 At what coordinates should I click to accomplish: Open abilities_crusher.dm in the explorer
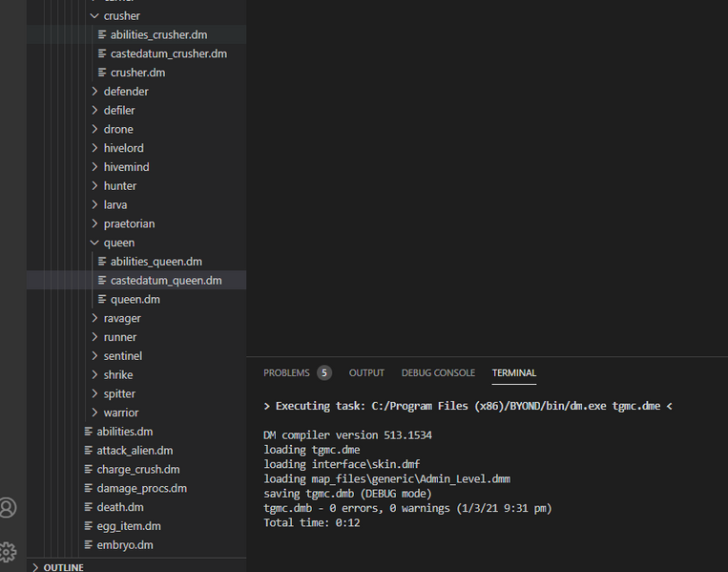pyautogui.click(x=158, y=34)
